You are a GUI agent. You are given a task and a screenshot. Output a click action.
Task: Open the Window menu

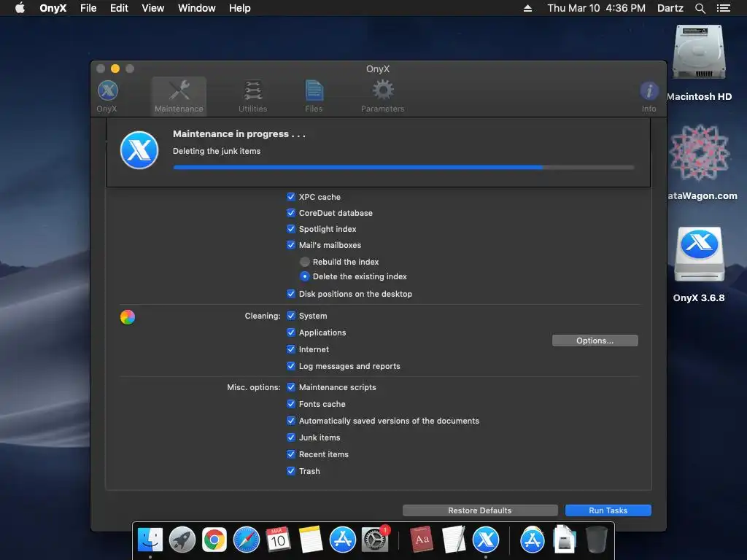(197, 8)
